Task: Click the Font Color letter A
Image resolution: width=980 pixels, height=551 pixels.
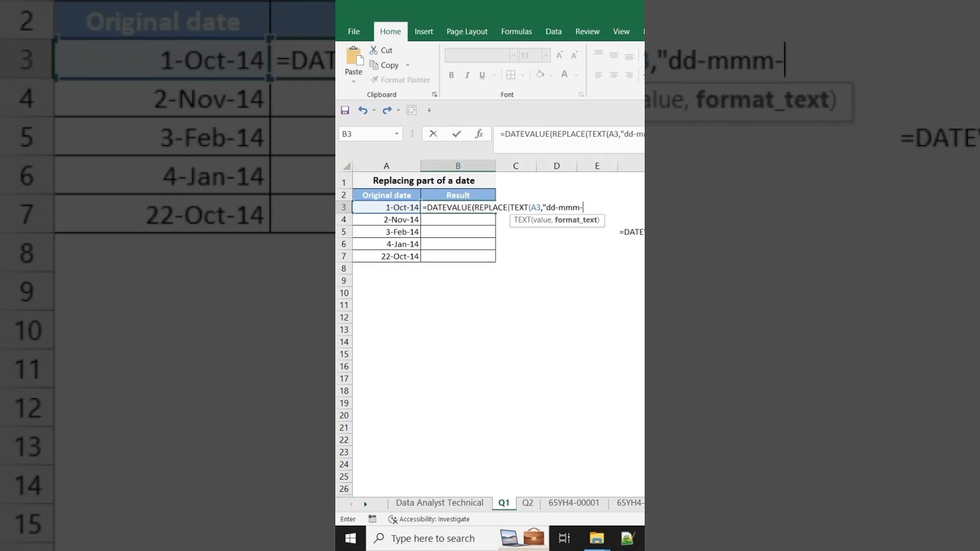Action: (x=564, y=74)
